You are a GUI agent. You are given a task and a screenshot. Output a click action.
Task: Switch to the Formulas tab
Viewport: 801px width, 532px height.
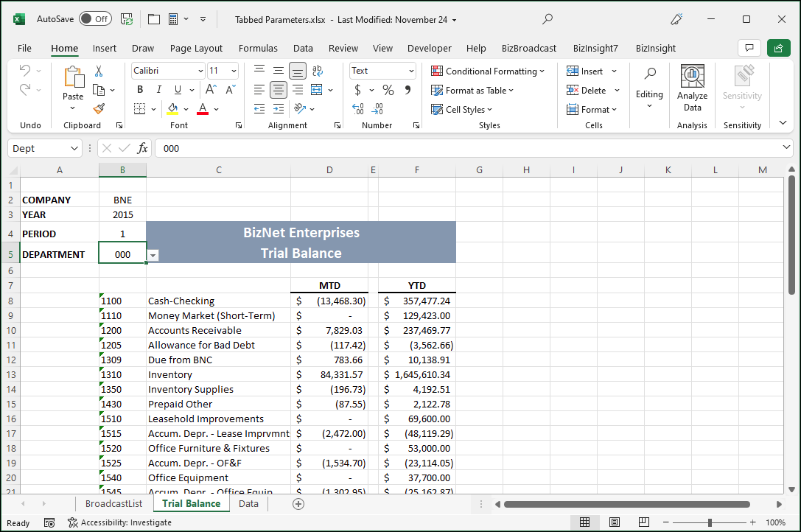point(258,48)
